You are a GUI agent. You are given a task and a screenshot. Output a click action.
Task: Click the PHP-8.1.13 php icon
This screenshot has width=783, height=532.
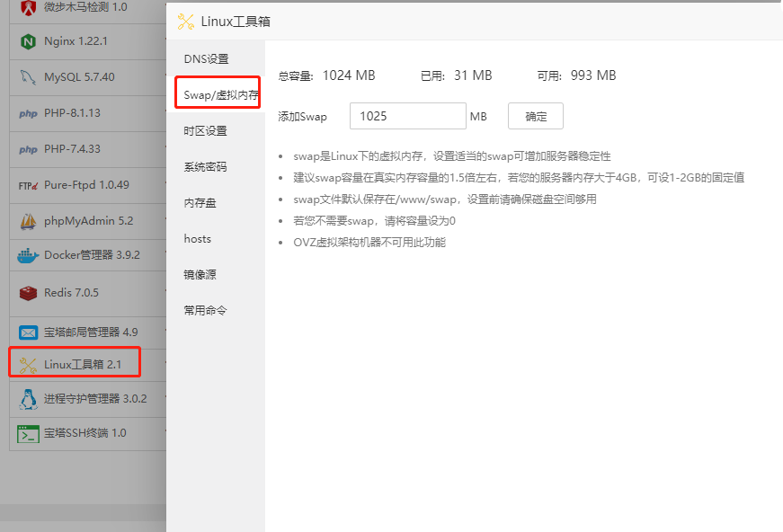click(x=29, y=114)
